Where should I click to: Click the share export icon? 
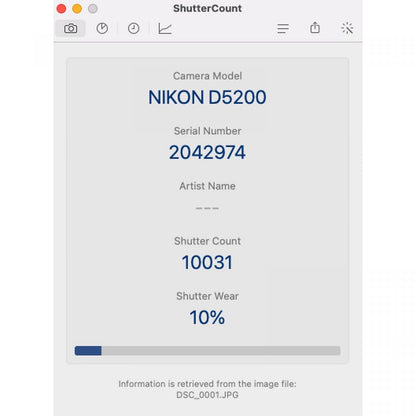pos(315,28)
